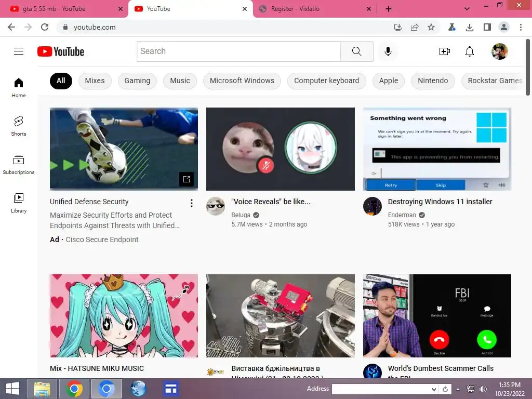
Task: Filter by Nintendo chip
Action: click(x=433, y=81)
